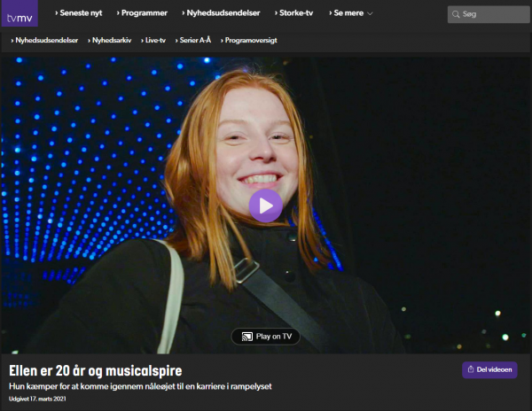Click the tvmv logo
This screenshot has height=411, width=532.
[20, 13]
